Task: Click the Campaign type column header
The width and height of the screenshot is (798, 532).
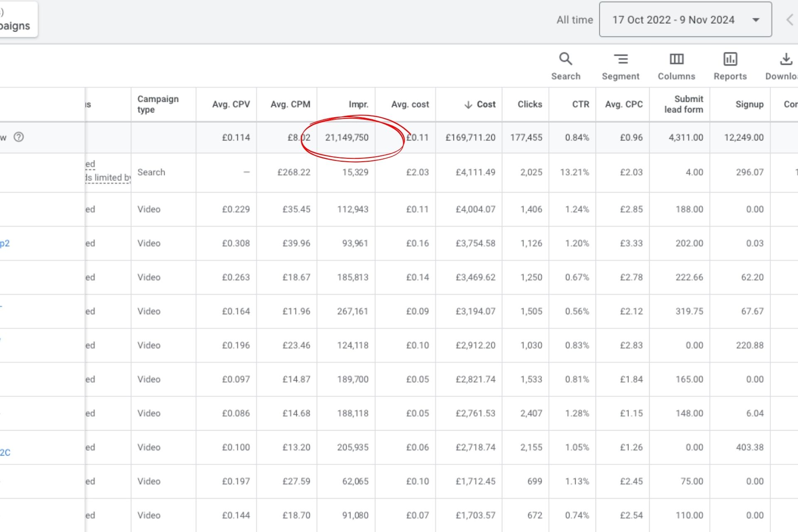Action: [158, 104]
